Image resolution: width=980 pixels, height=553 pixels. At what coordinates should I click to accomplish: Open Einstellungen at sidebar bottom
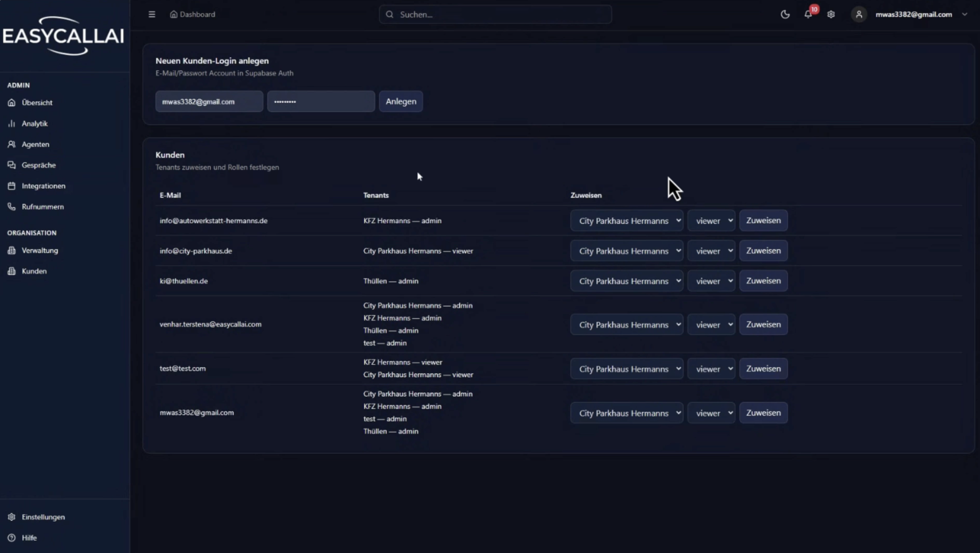click(43, 517)
